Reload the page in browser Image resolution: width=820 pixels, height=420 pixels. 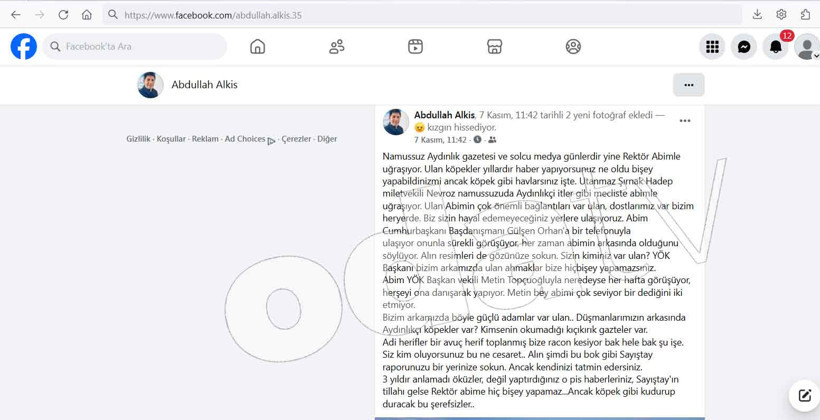point(63,15)
